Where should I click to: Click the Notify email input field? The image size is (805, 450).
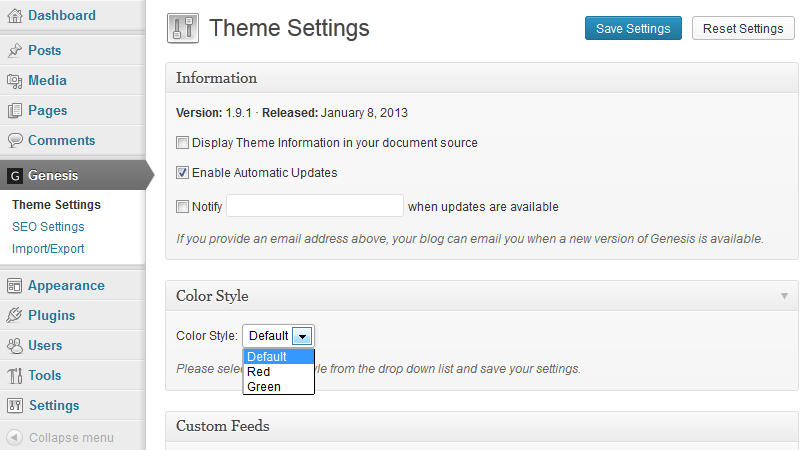pyautogui.click(x=315, y=206)
